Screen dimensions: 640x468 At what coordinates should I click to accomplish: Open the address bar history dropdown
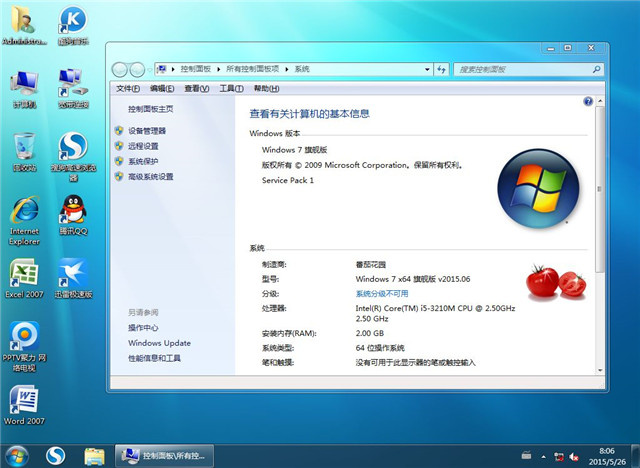[x=427, y=69]
